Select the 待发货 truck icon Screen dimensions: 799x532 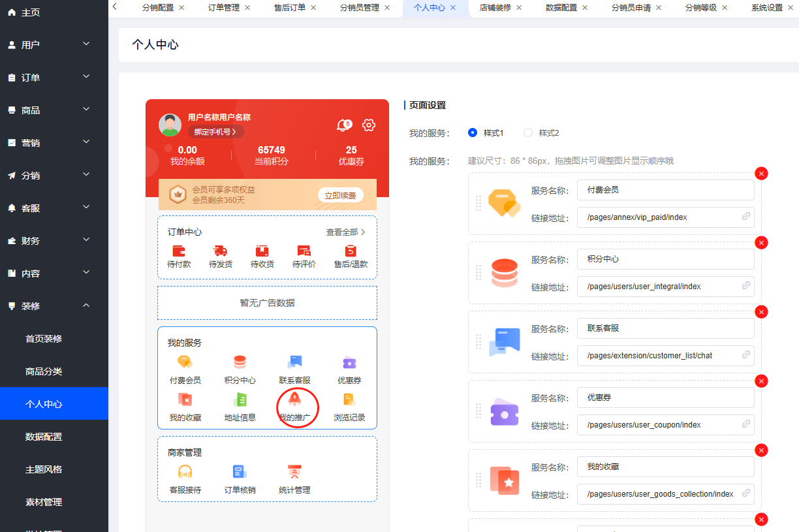221,251
